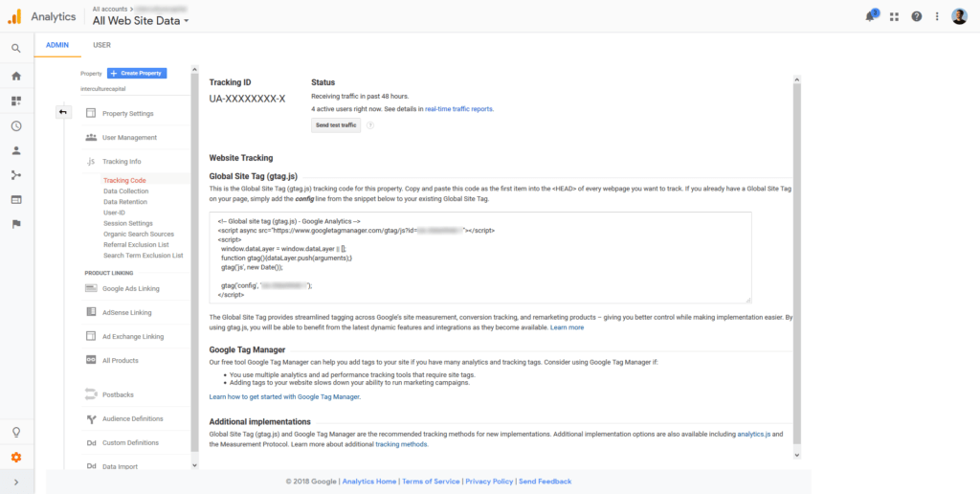
Task: Open Customization dashboards icon in sidebar
Action: coord(16,101)
